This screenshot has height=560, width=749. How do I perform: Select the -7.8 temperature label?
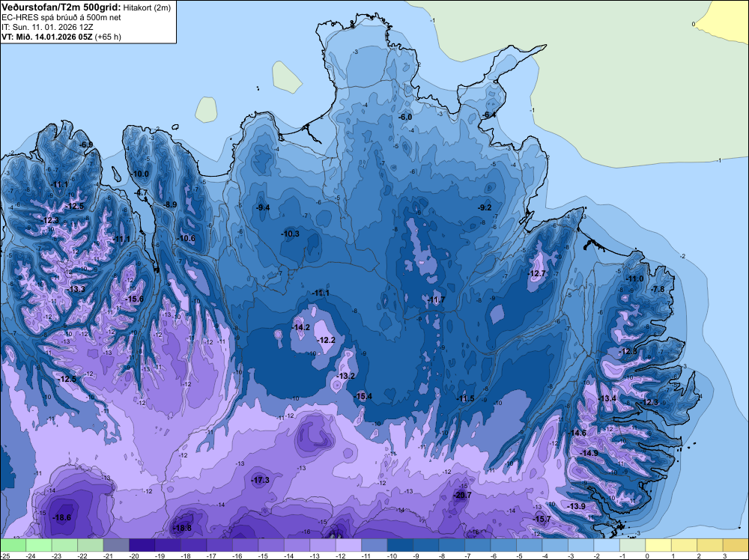(658, 289)
